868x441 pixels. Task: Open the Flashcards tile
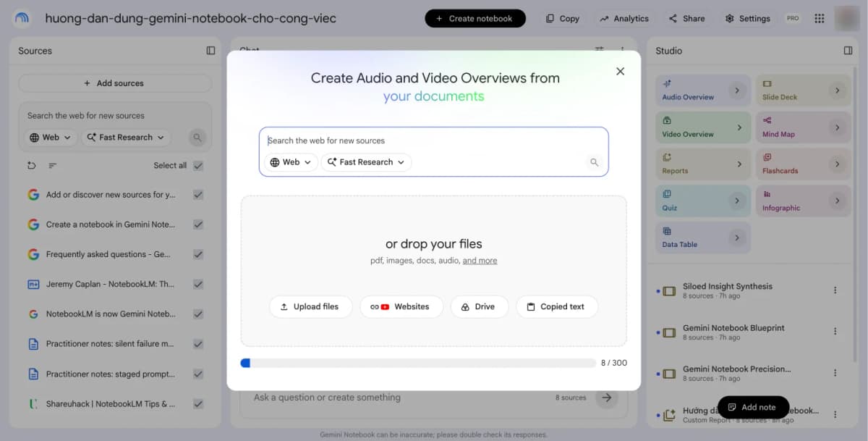point(803,164)
